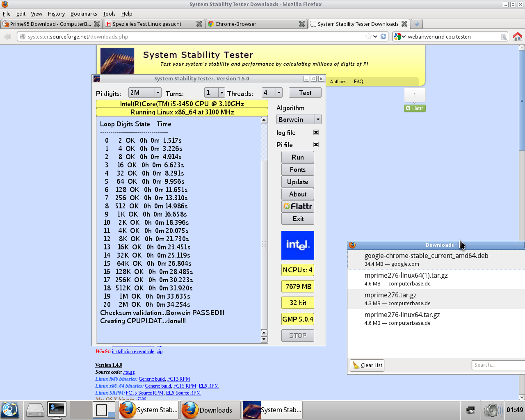Click the Clear List broom button

(x=367, y=365)
